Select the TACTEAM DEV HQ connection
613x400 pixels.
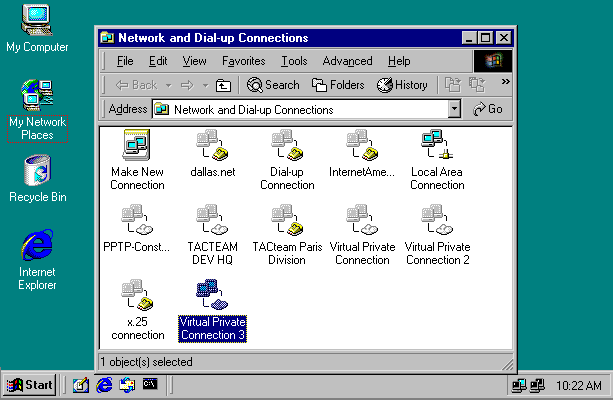click(x=212, y=221)
